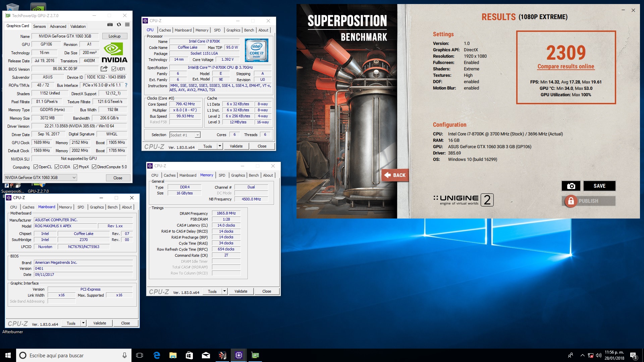Click Cortana microphone icon
644x362 pixels.
point(124,355)
